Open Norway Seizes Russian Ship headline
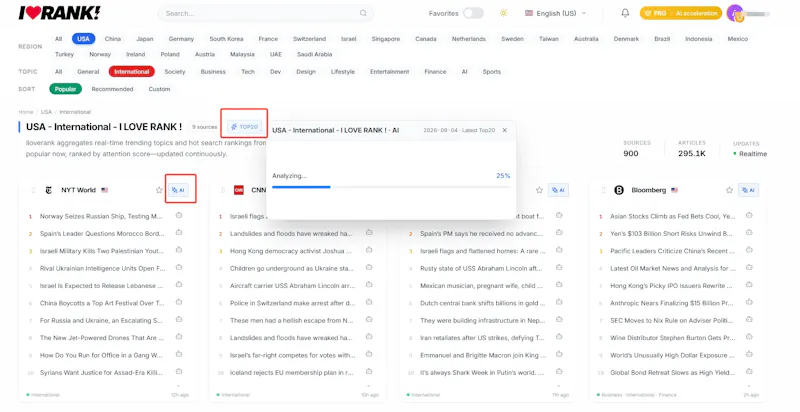 coord(101,216)
